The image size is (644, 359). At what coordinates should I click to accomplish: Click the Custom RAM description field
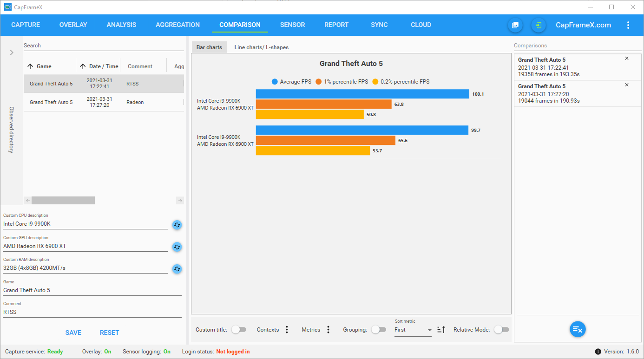(x=85, y=268)
